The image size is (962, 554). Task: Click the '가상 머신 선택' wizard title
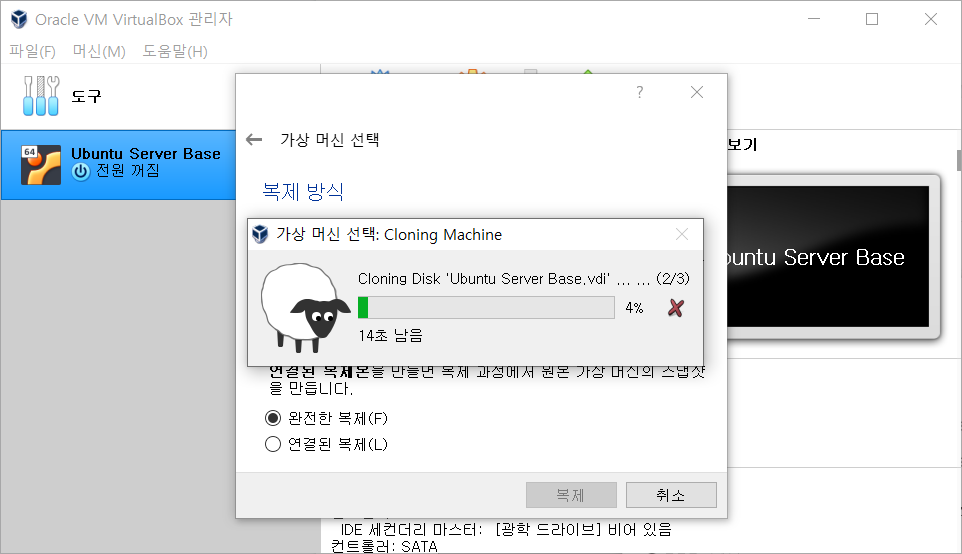329,140
